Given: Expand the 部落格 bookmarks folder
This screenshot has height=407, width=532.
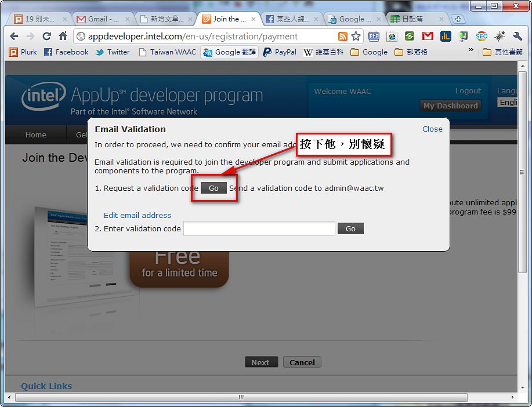Looking at the screenshot, I should 411,52.
